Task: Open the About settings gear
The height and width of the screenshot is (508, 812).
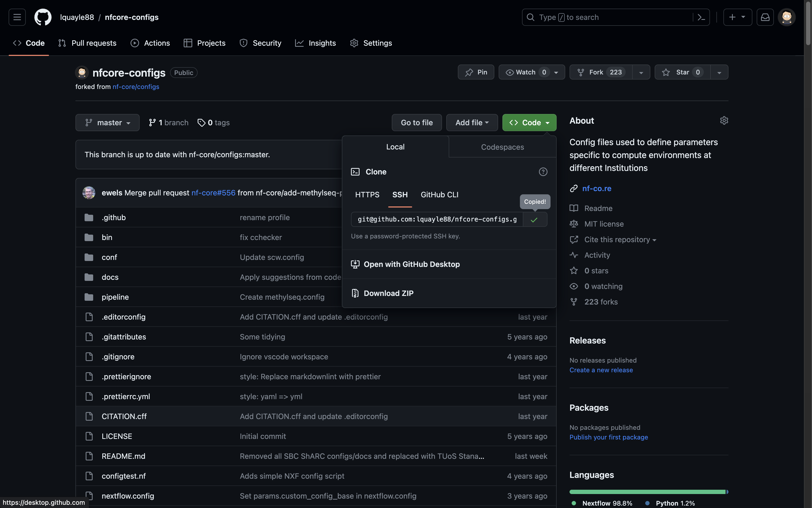Action: click(x=724, y=121)
